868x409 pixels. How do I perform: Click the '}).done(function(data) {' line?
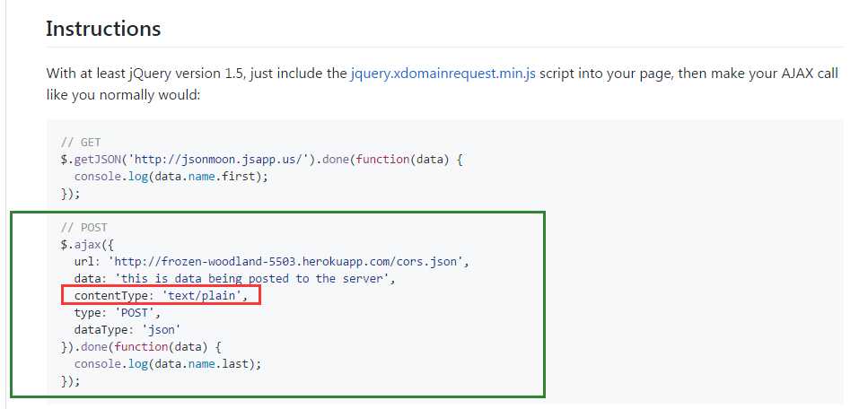point(141,347)
